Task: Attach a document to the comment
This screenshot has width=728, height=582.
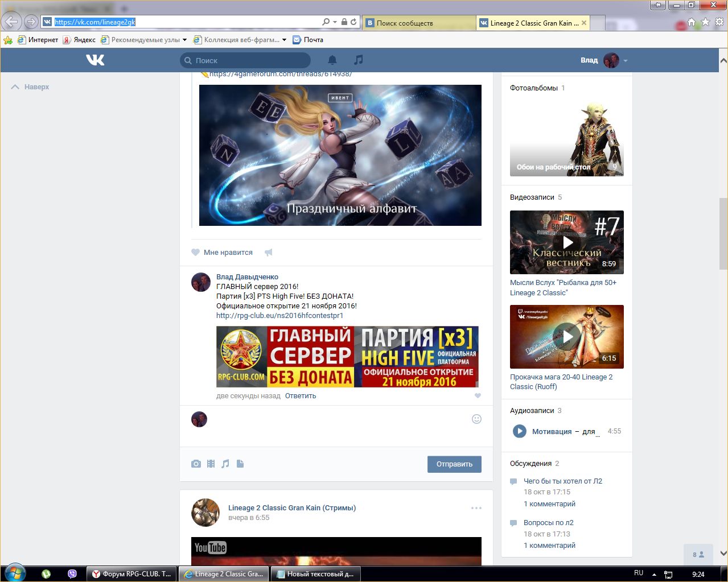Action: click(240, 464)
